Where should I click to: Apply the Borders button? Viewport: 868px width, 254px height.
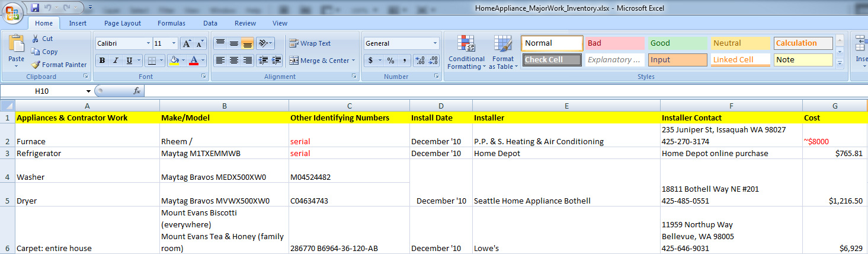coord(152,61)
